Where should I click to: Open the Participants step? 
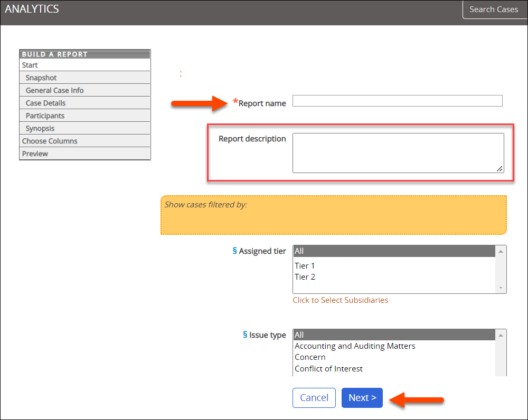(45, 116)
